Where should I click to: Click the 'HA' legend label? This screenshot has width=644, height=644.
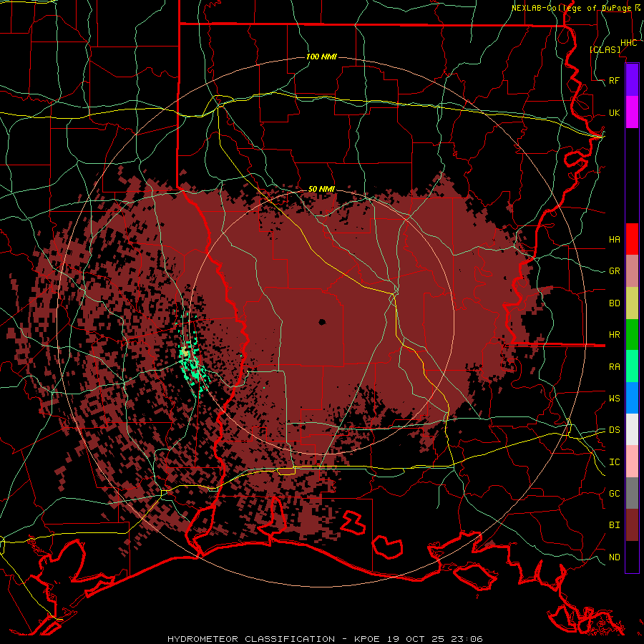pyautogui.click(x=614, y=240)
